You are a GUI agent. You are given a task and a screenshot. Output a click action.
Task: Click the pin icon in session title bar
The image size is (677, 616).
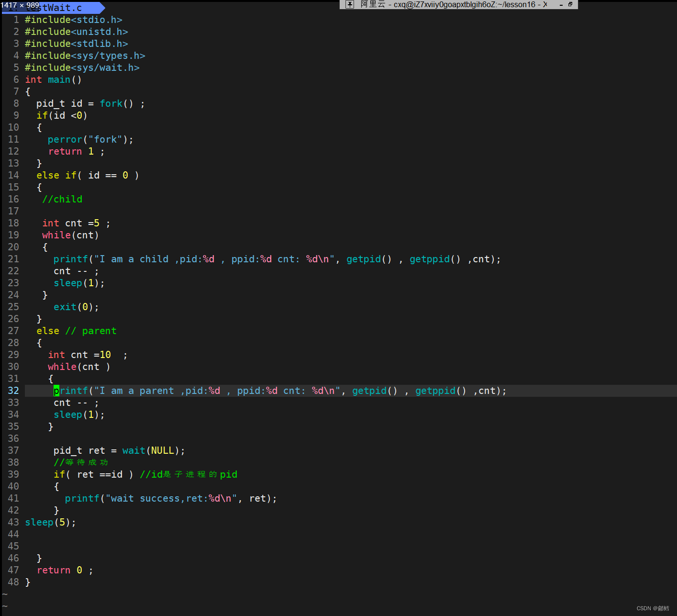[x=350, y=4]
